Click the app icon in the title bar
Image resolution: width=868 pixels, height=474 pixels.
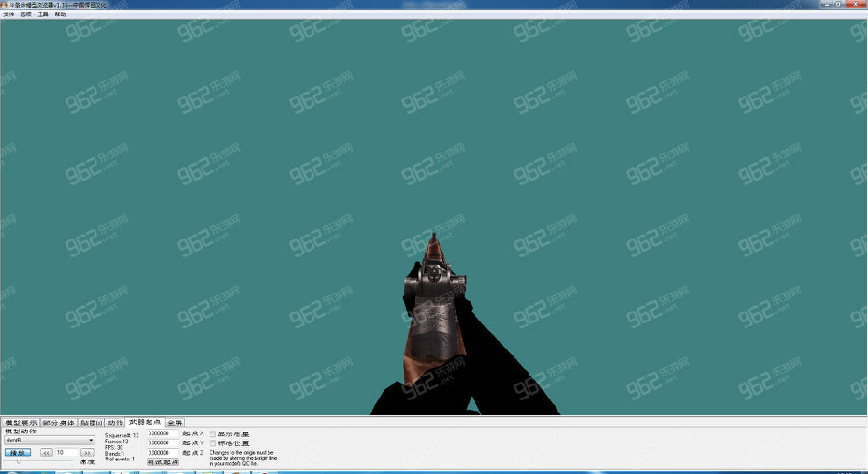point(5,5)
